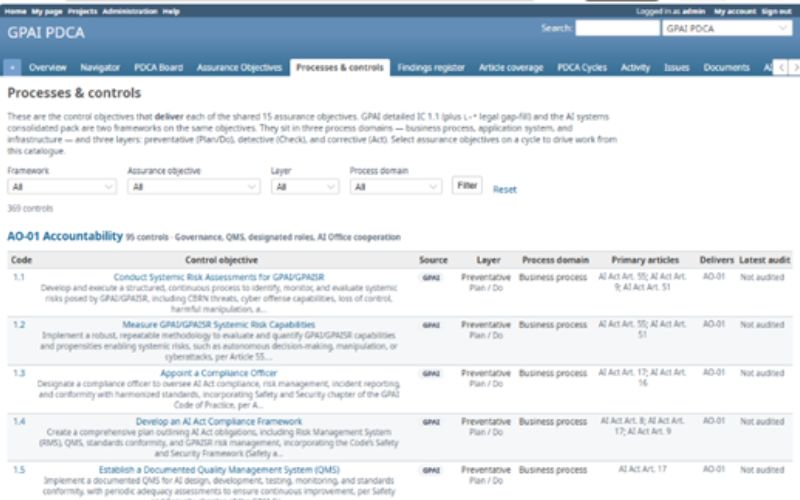Click the Sign out link

(777, 11)
